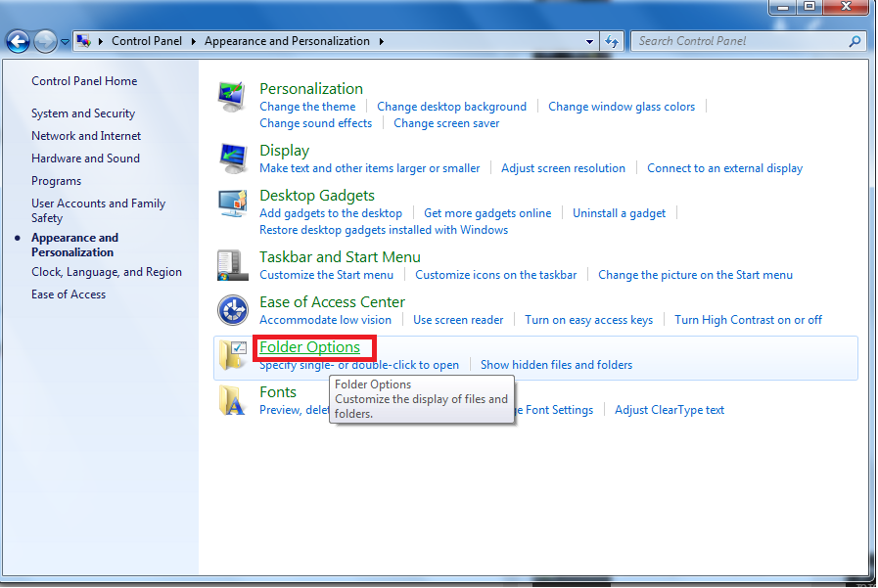Open the Personalization heading

click(310, 89)
